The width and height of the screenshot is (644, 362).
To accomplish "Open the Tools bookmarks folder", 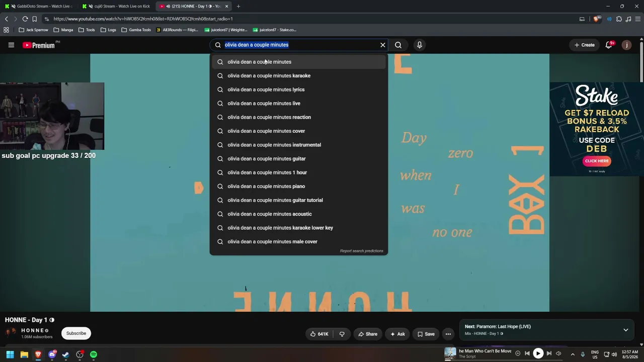I will coord(87,30).
